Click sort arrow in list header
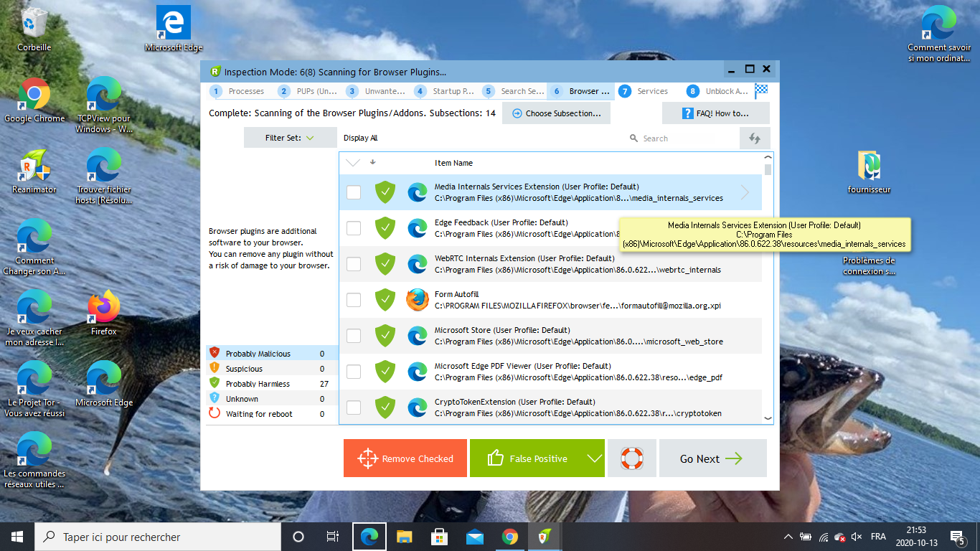The width and height of the screenshot is (980, 551). point(372,162)
